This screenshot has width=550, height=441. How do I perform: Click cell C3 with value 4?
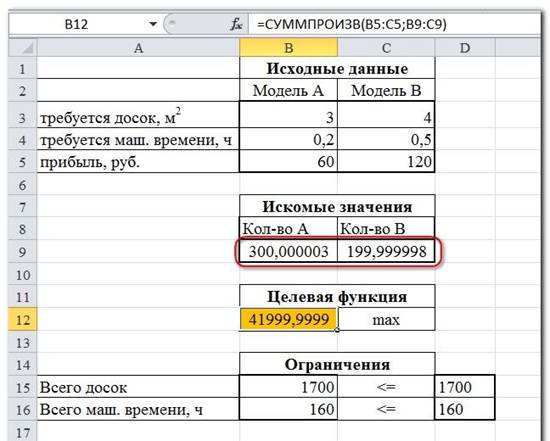click(386, 115)
